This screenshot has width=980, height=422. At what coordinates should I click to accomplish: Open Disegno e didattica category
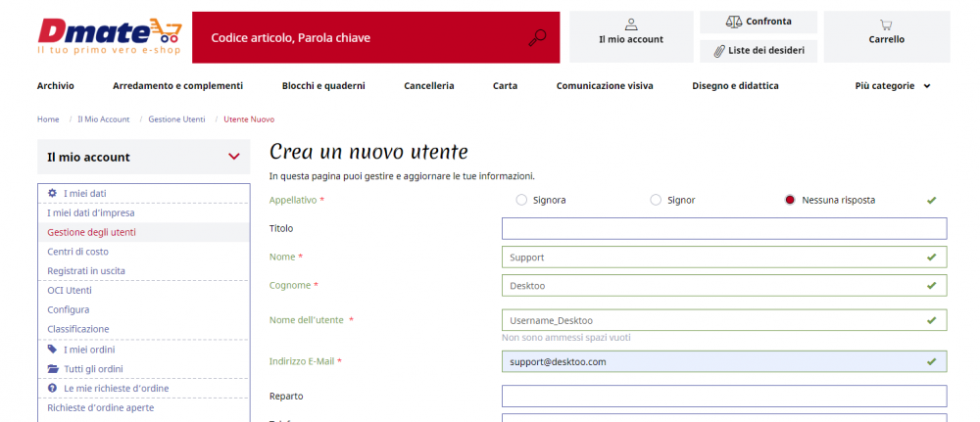735,86
